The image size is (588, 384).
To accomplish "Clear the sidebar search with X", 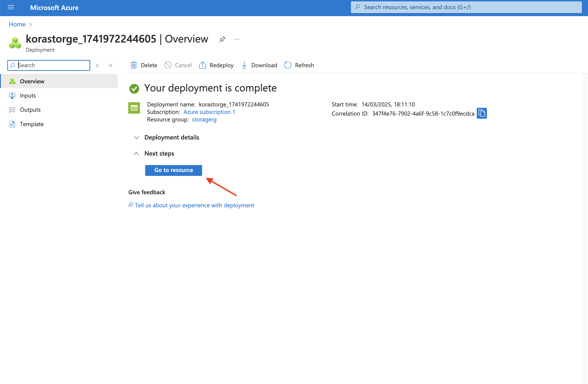I will pos(97,65).
